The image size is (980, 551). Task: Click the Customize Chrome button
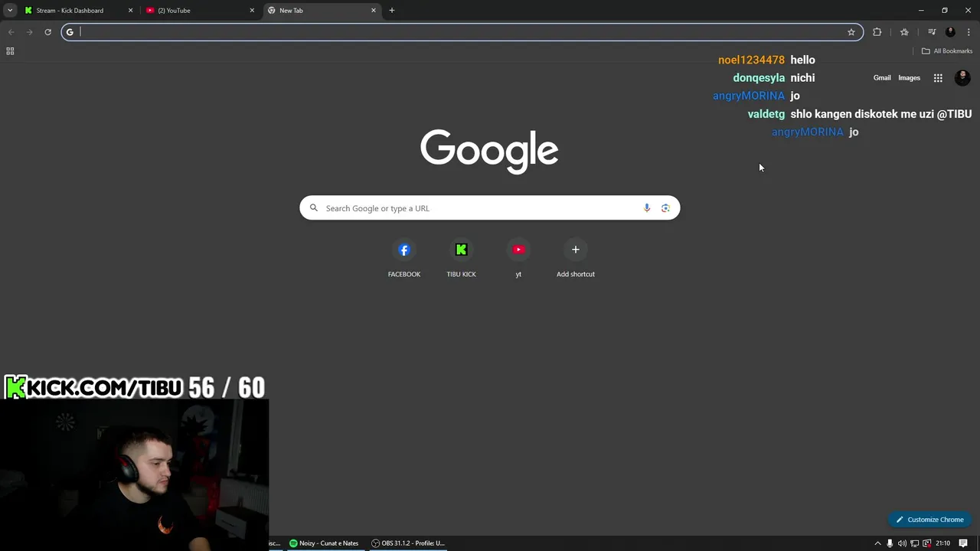[x=930, y=520]
